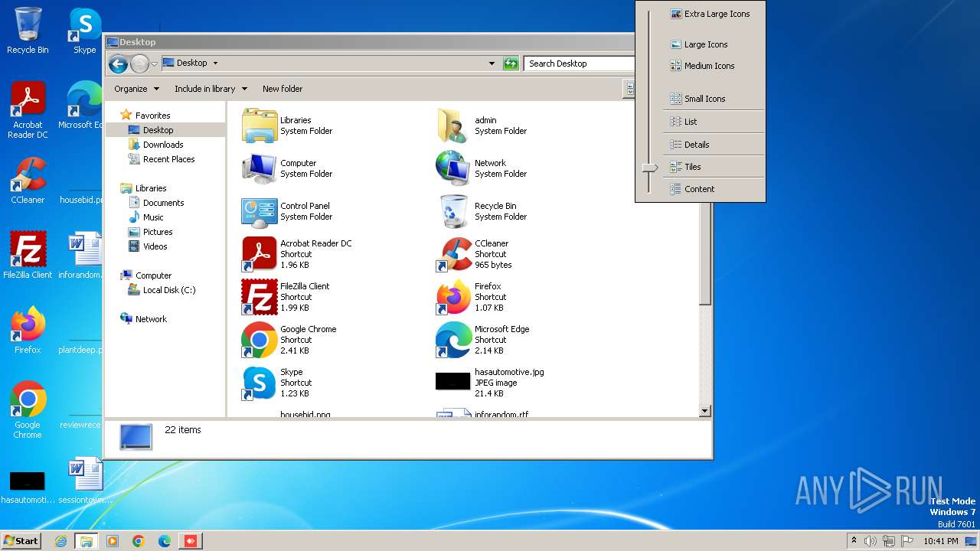Choose Large Icons view option

point(714,44)
